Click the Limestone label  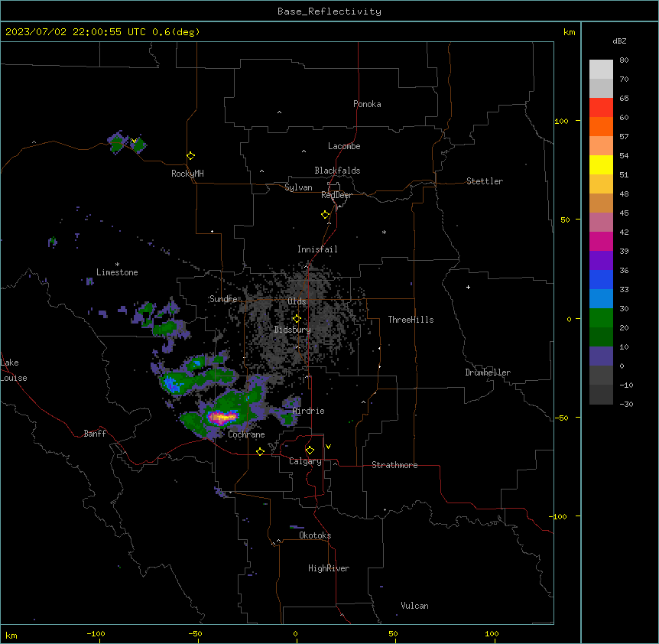pos(117,272)
